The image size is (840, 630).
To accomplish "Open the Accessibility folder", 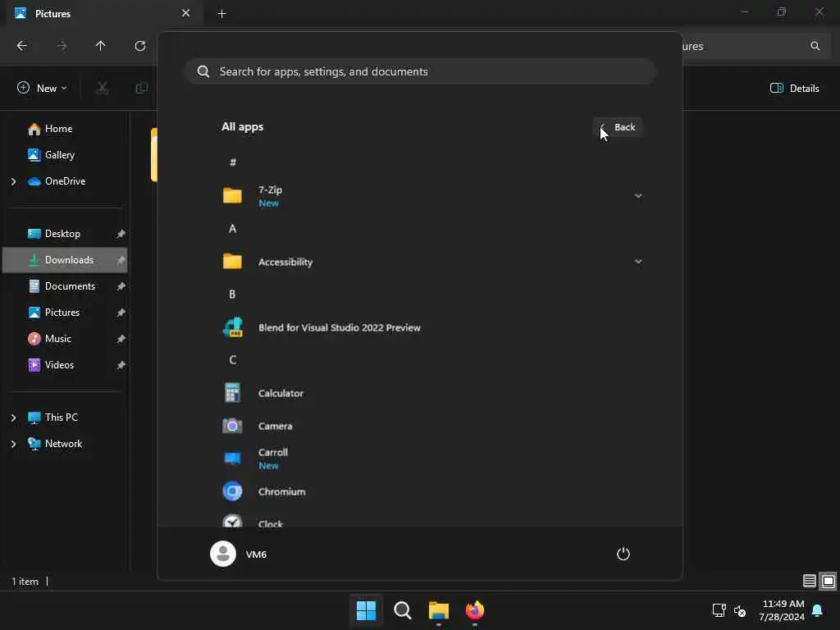I will (x=431, y=262).
